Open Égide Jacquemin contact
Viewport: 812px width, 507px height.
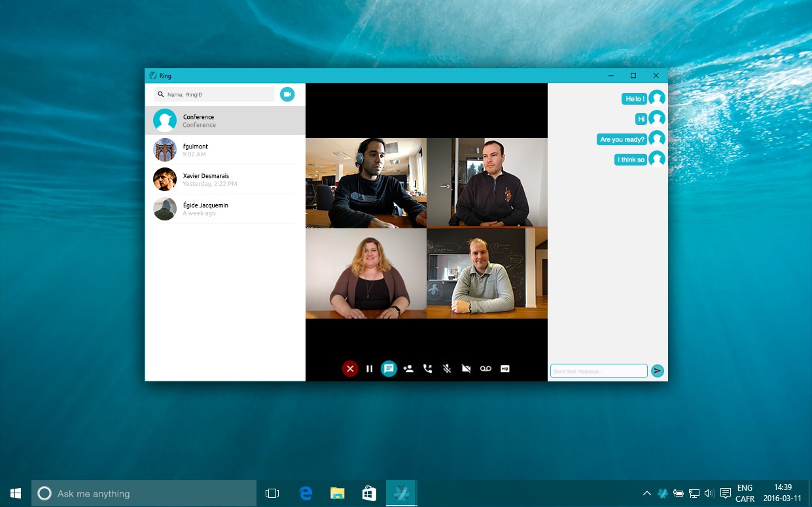point(225,209)
